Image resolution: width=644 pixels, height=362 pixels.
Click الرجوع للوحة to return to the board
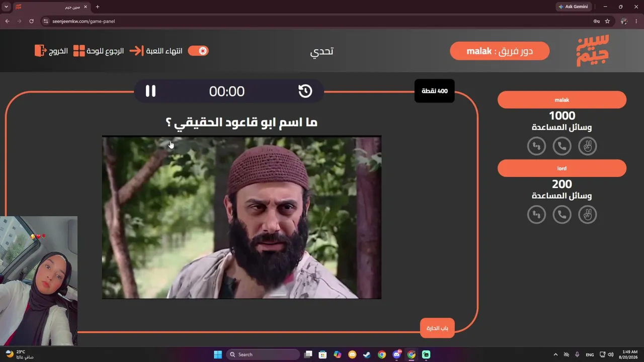pos(99,51)
